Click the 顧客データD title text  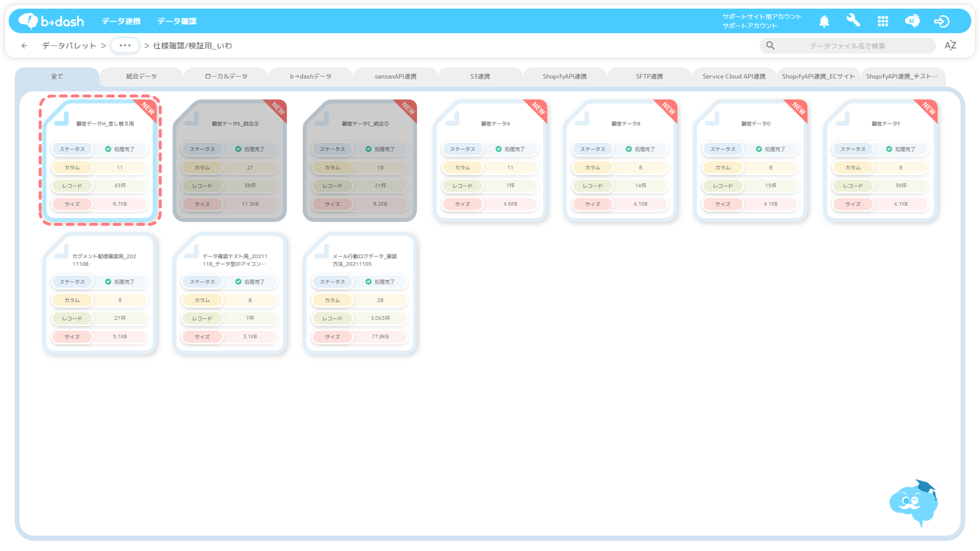(x=756, y=124)
